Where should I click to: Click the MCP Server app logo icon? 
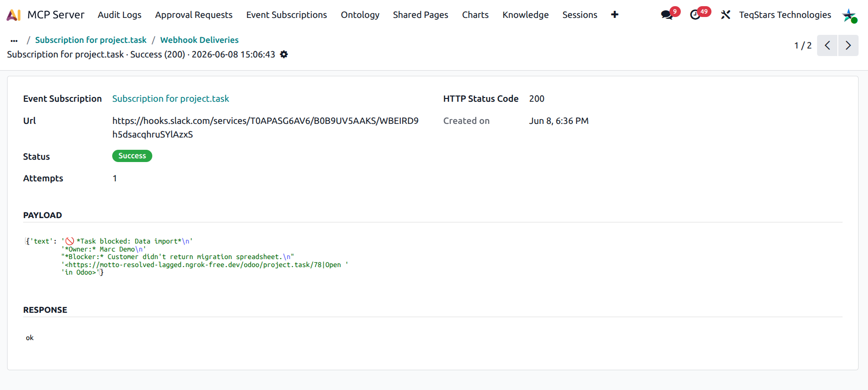[x=13, y=15]
